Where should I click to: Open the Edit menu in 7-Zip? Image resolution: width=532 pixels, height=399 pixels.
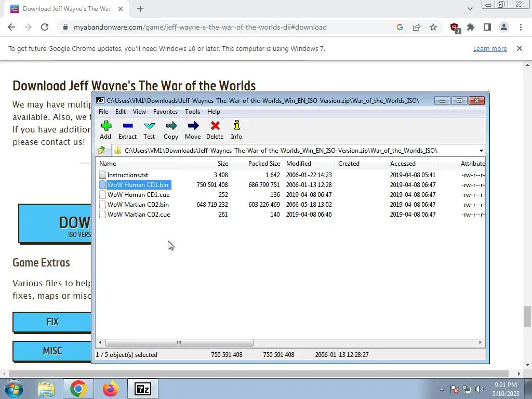(121, 112)
